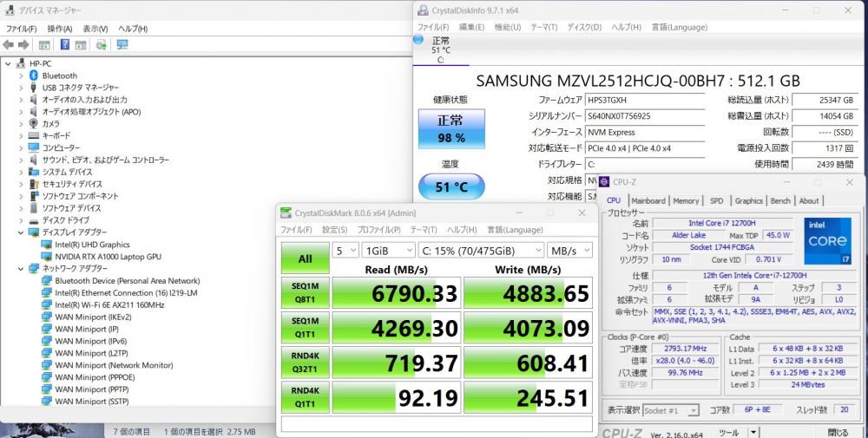Open 機能(U) menu in CrystalDiskInfo

point(508,27)
